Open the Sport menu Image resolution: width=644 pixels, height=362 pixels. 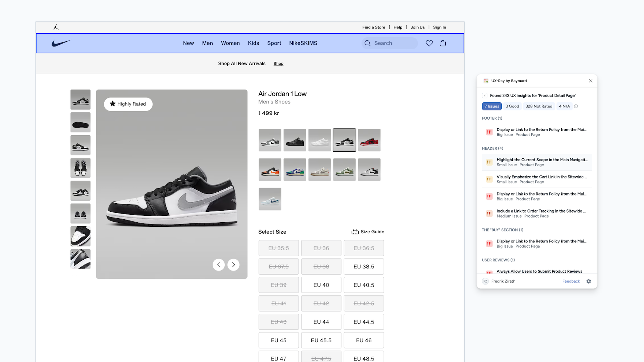click(274, 43)
